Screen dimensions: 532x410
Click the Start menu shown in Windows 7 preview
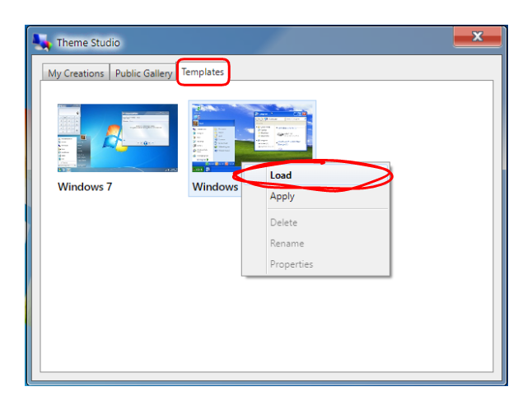click(x=68, y=142)
